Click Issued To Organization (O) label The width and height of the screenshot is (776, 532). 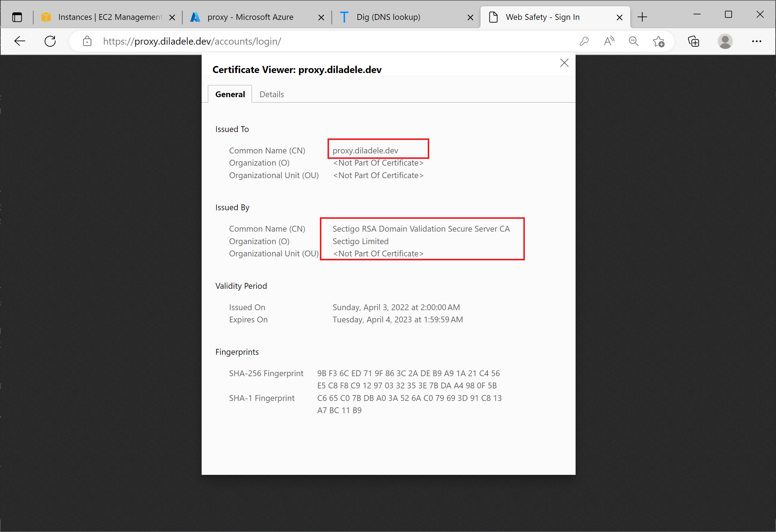(x=259, y=163)
